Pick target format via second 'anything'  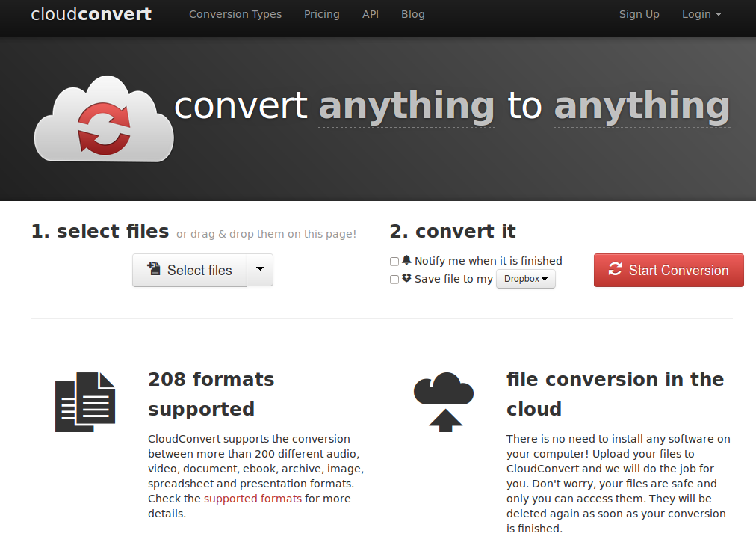point(642,107)
